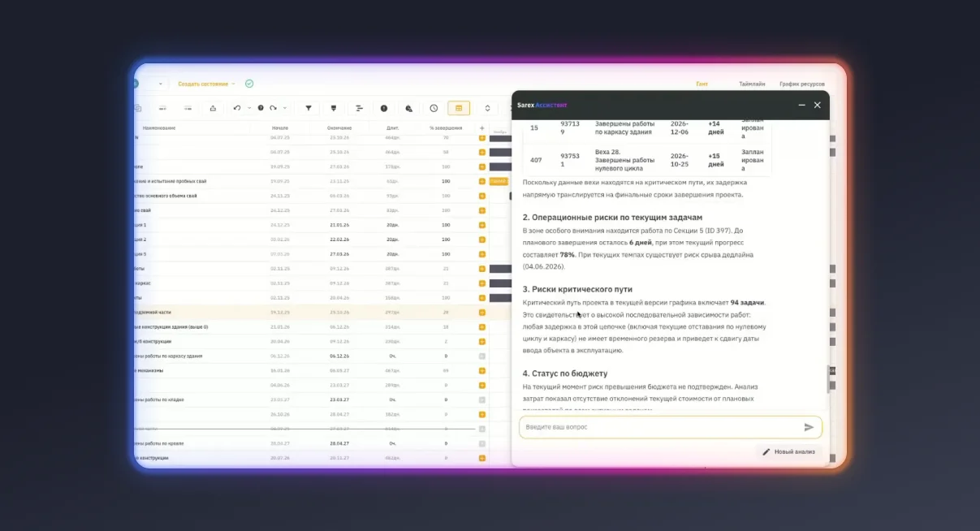Minimize the Sarex Ассистент panel
This screenshot has height=531, width=980.
tap(802, 105)
